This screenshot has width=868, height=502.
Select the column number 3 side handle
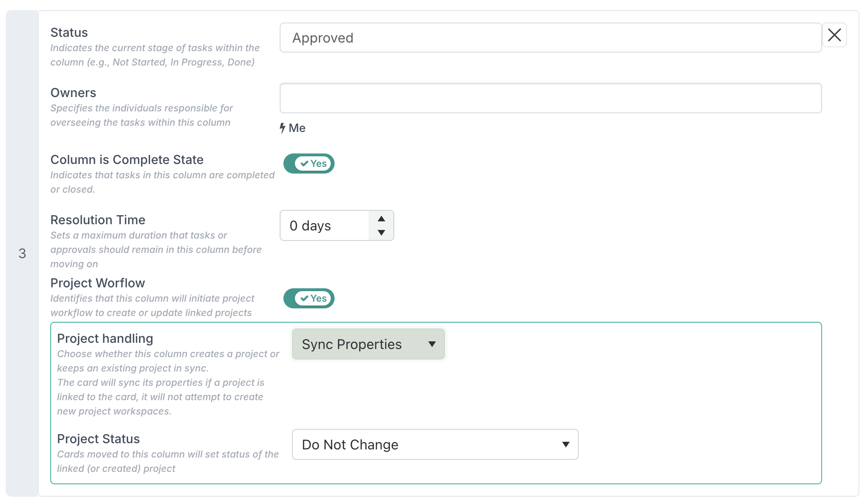22,253
